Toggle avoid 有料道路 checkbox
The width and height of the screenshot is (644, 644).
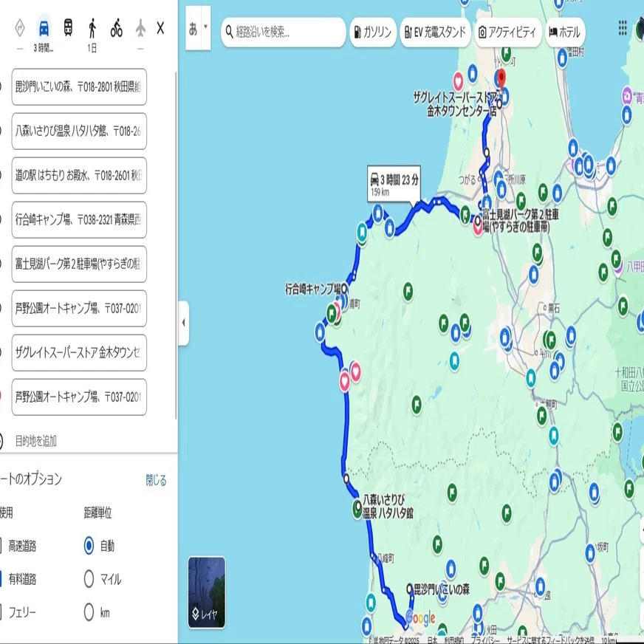(1, 579)
